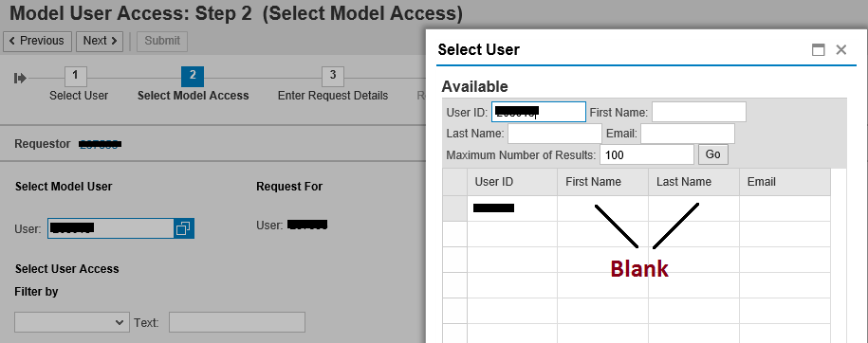Go to step 1 Select User
This screenshot has height=343, width=868.
[x=76, y=77]
